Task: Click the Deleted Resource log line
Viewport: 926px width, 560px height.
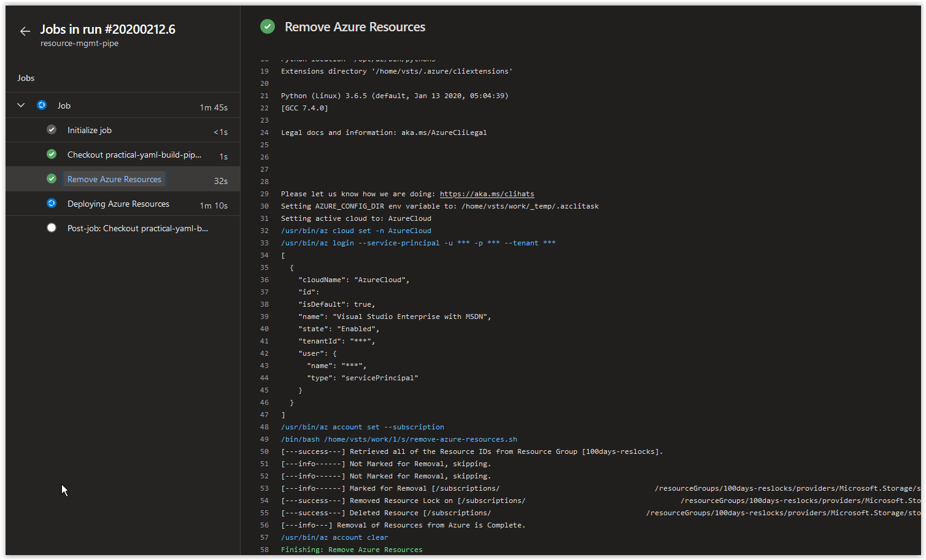Action: pos(601,513)
